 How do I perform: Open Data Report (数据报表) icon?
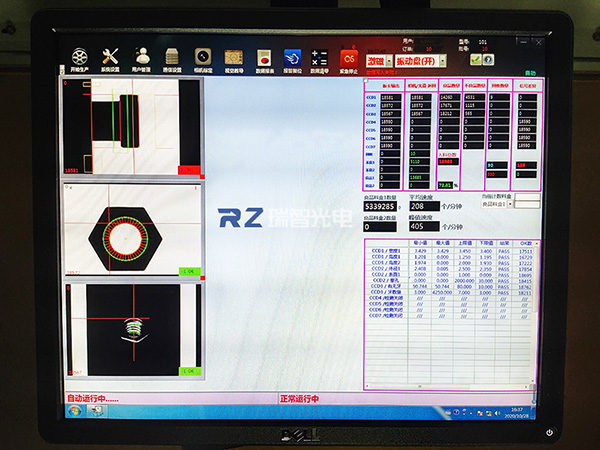pyautogui.click(x=264, y=58)
